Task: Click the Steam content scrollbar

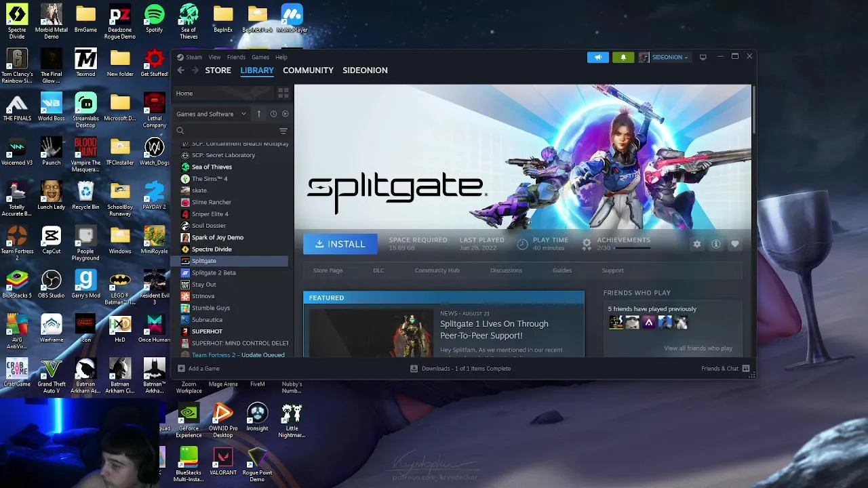Action: coord(753,108)
